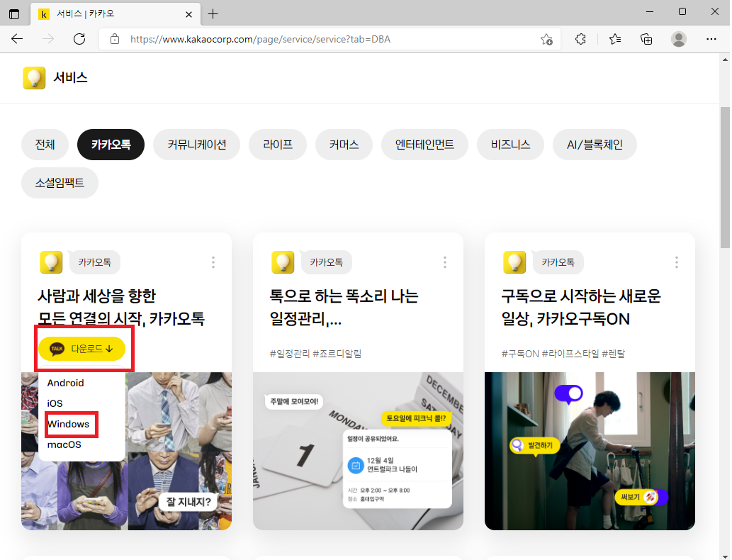This screenshot has width=732, height=560.
Task: Open 구독으로 시작하는 새로운 일상 title
Action: tap(581, 307)
